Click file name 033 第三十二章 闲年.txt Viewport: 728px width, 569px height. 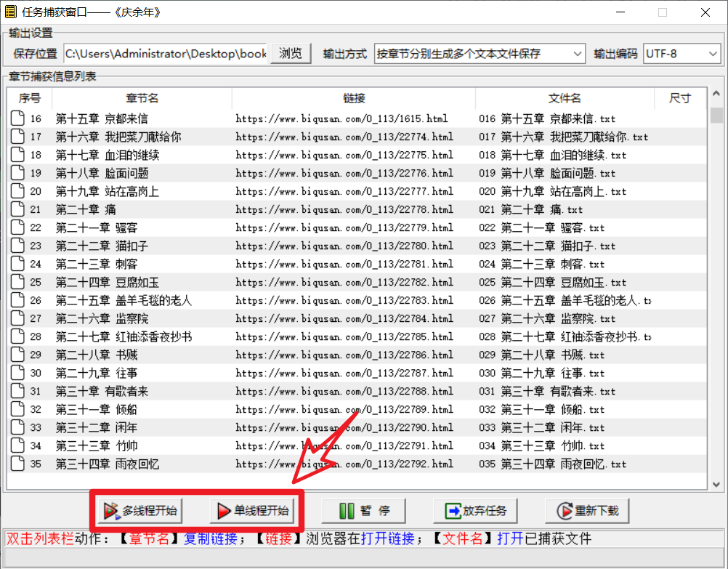(x=541, y=427)
